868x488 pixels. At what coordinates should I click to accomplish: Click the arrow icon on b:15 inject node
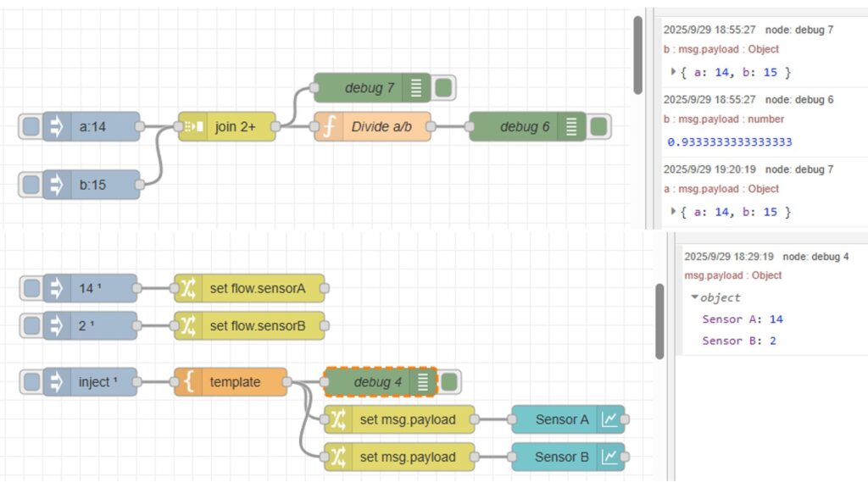57,184
